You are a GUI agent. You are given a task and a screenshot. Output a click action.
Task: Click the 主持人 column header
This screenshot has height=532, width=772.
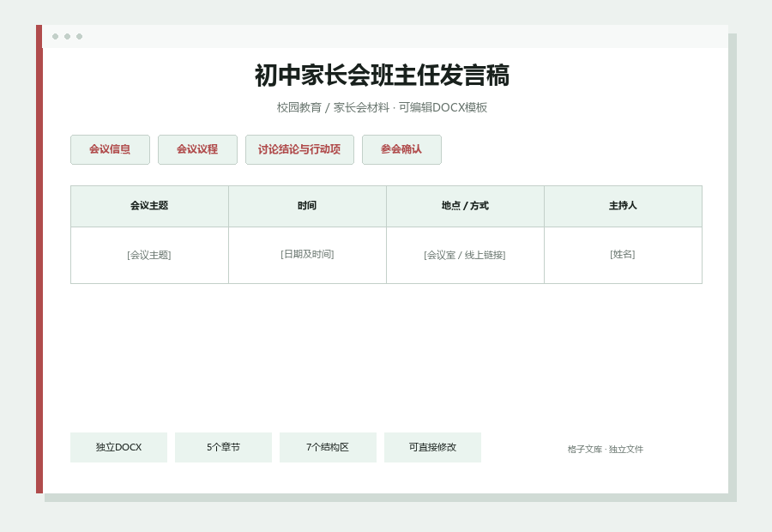point(623,206)
